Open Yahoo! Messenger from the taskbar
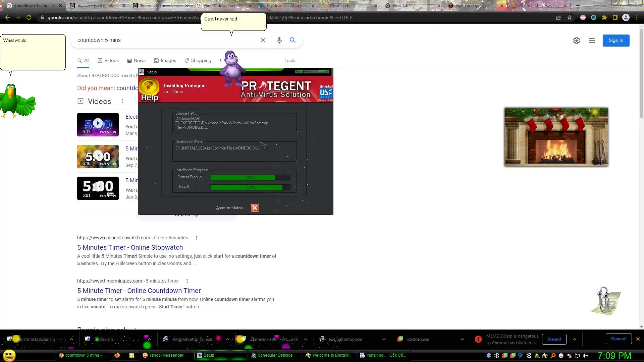 click(163, 355)
